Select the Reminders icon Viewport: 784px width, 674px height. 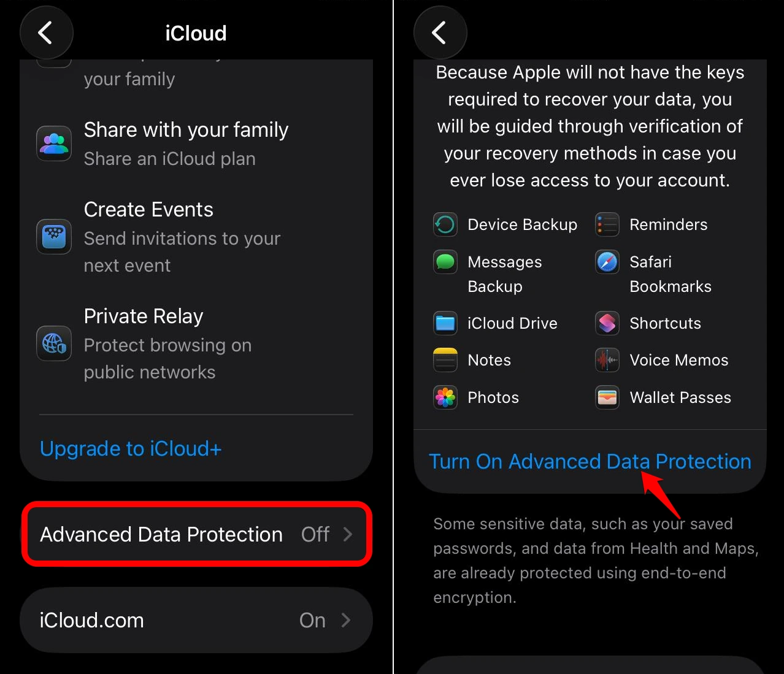[x=607, y=224]
